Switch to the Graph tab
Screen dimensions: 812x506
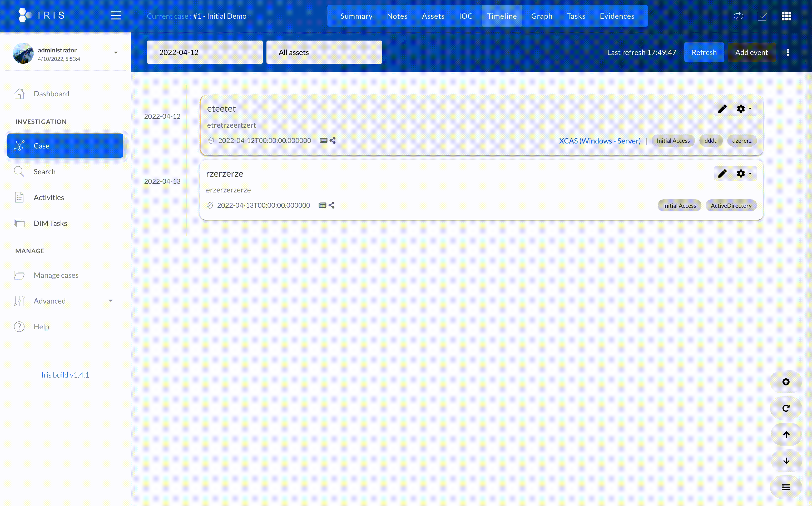point(542,16)
